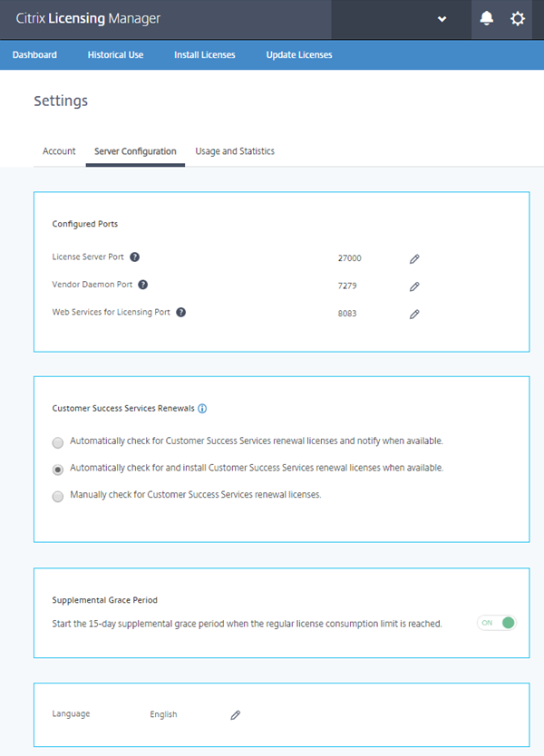The image size is (544, 756).
Task: Select automatically check and install renewals option
Action: (58, 470)
